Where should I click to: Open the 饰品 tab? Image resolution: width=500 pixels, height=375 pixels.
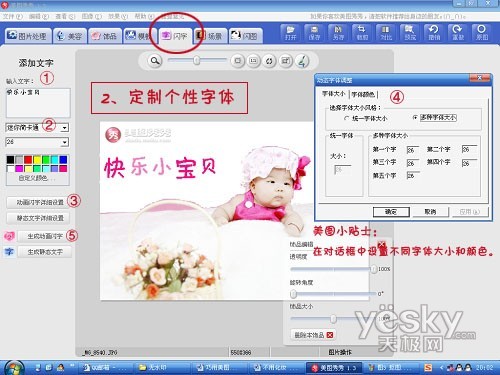coord(105,36)
